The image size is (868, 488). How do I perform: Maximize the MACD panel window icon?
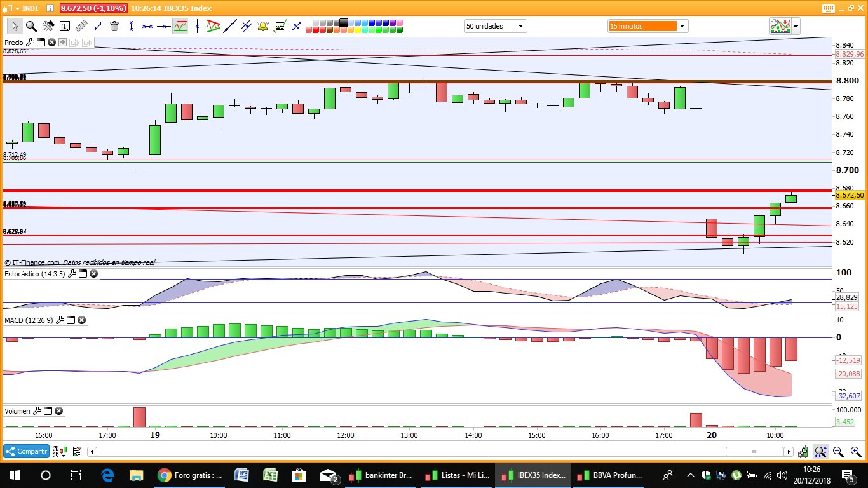click(71, 320)
